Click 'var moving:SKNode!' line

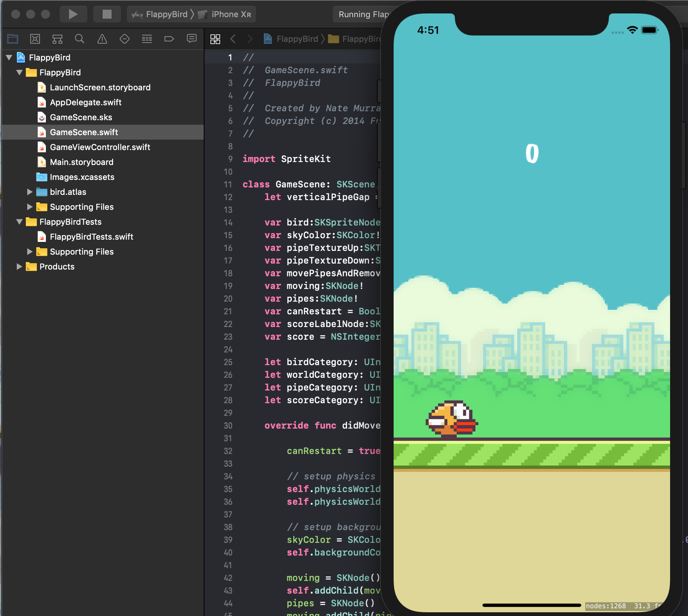point(314,286)
